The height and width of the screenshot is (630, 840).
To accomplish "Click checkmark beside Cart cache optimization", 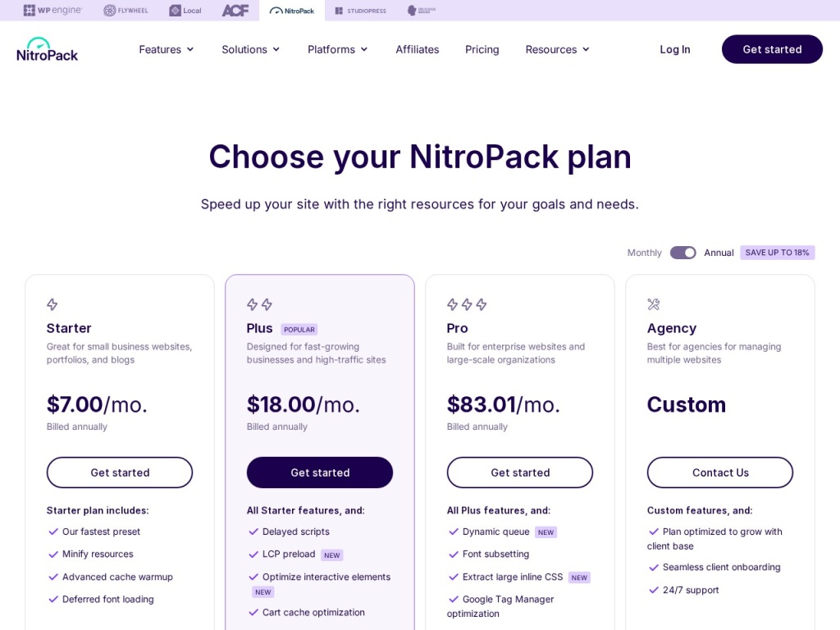I will (x=253, y=612).
